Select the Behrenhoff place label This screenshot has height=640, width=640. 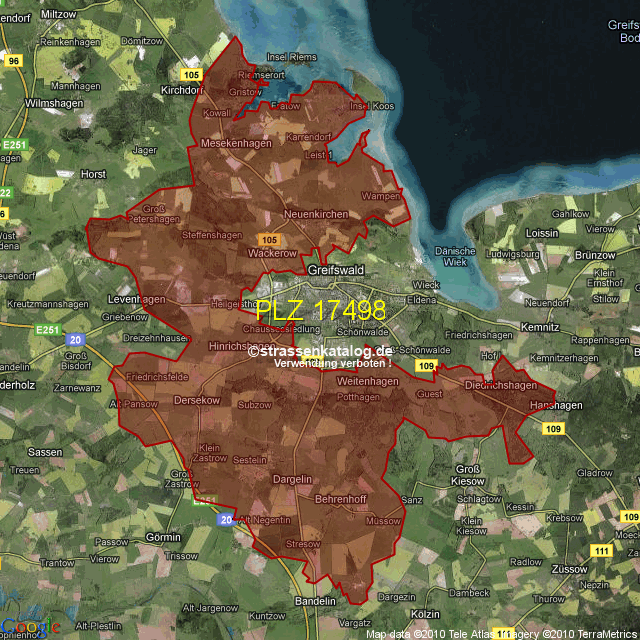[341, 498]
